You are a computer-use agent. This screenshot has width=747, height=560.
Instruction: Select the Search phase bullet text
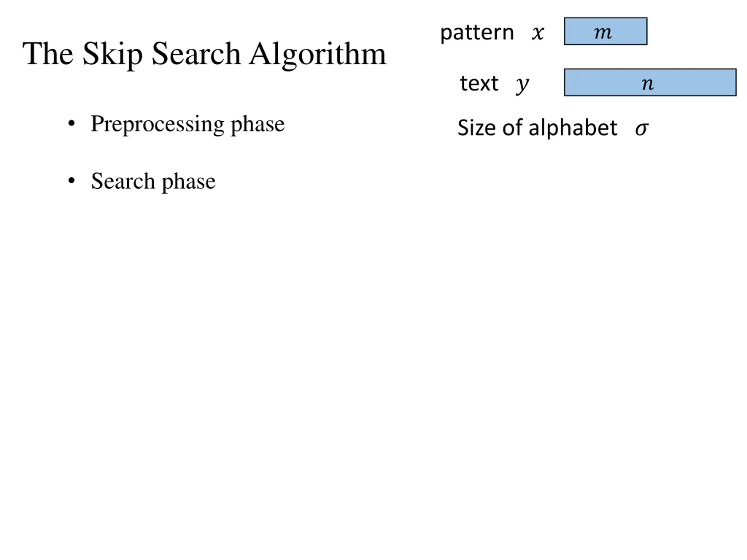pyautogui.click(x=153, y=182)
